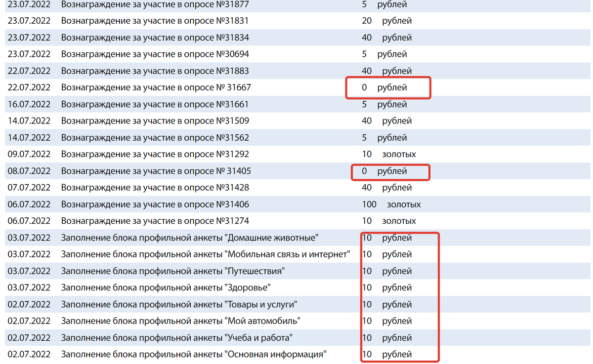Select the "10 рублей" amount in "Здоровье" row

pos(387,288)
